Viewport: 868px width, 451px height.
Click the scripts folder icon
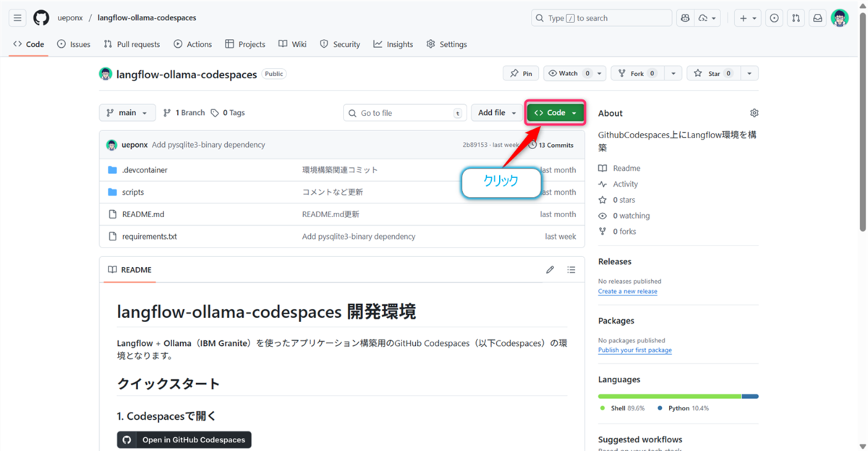pyautogui.click(x=112, y=193)
